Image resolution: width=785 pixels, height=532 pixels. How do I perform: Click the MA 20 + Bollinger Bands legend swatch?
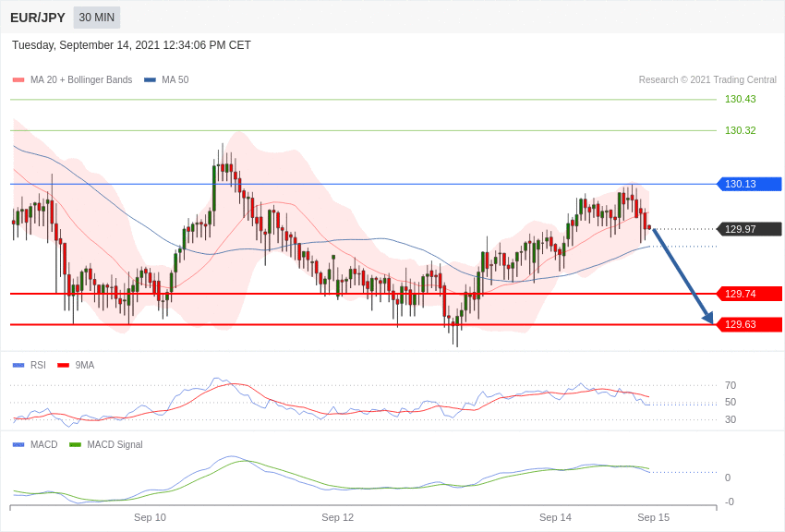[18, 79]
